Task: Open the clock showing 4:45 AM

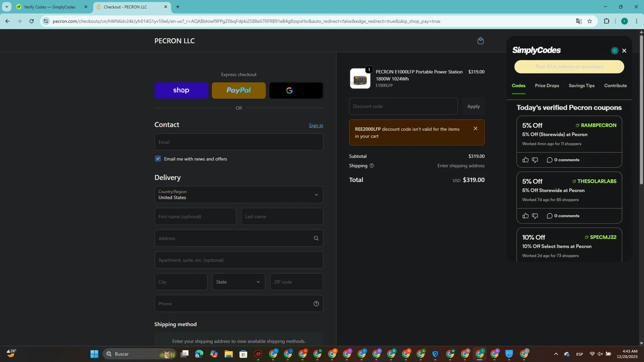Action: [x=627, y=354]
